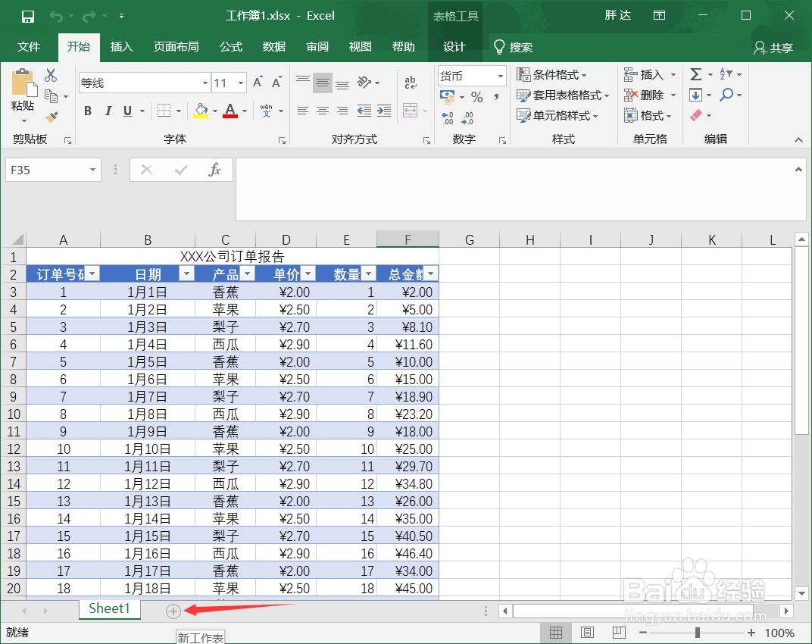Click the Percent style icon
The height and width of the screenshot is (644, 812).
pos(477,97)
